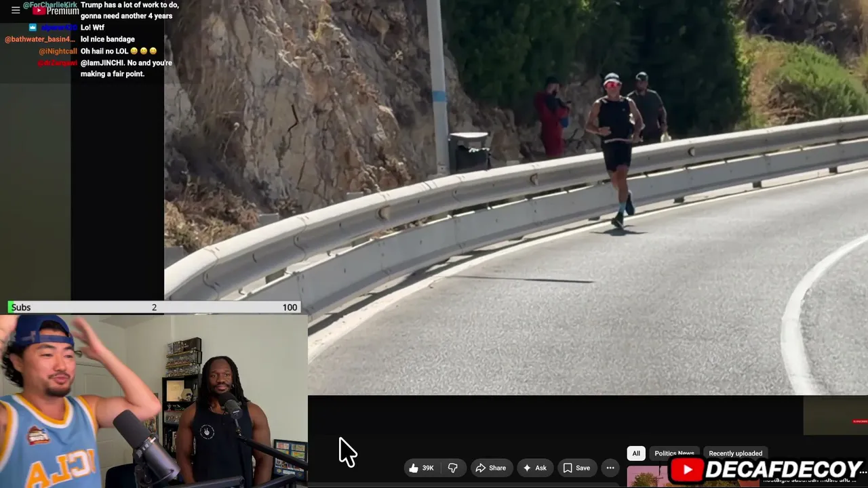868x488 pixels.
Task: Click the chat message "lol nice bandage"
Action: [108, 39]
